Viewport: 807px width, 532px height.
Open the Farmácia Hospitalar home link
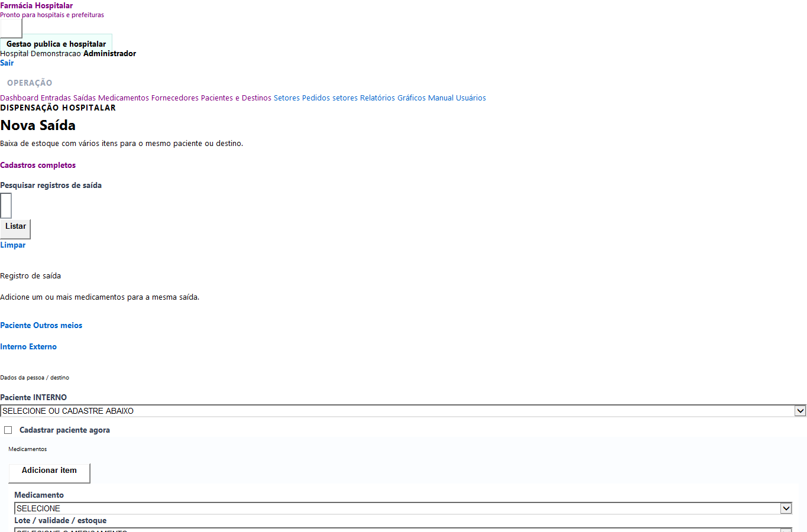(x=37, y=6)
